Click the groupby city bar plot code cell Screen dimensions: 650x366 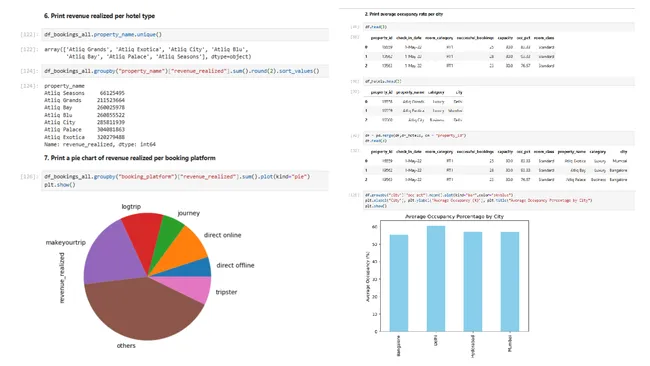(x=499, y=200)
